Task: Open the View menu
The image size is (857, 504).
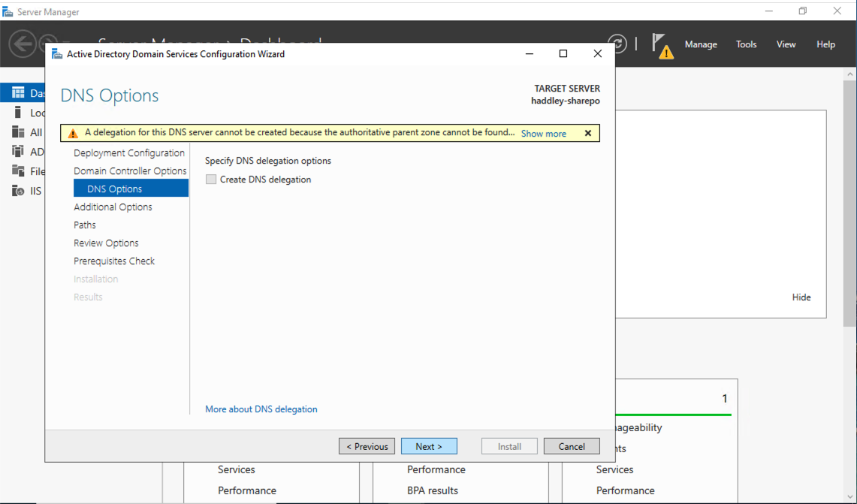Action: point(786,44)
